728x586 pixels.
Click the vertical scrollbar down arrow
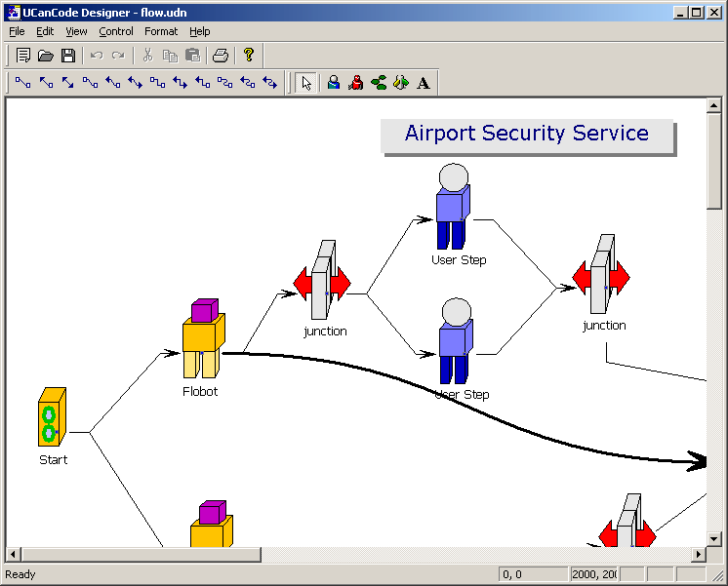pyautogui.click(x=713, y=538)
